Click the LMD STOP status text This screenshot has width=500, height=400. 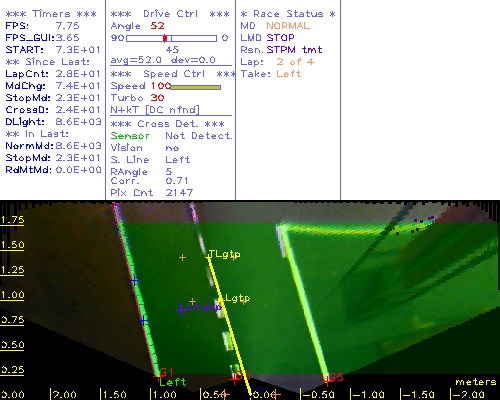point(267,38)
